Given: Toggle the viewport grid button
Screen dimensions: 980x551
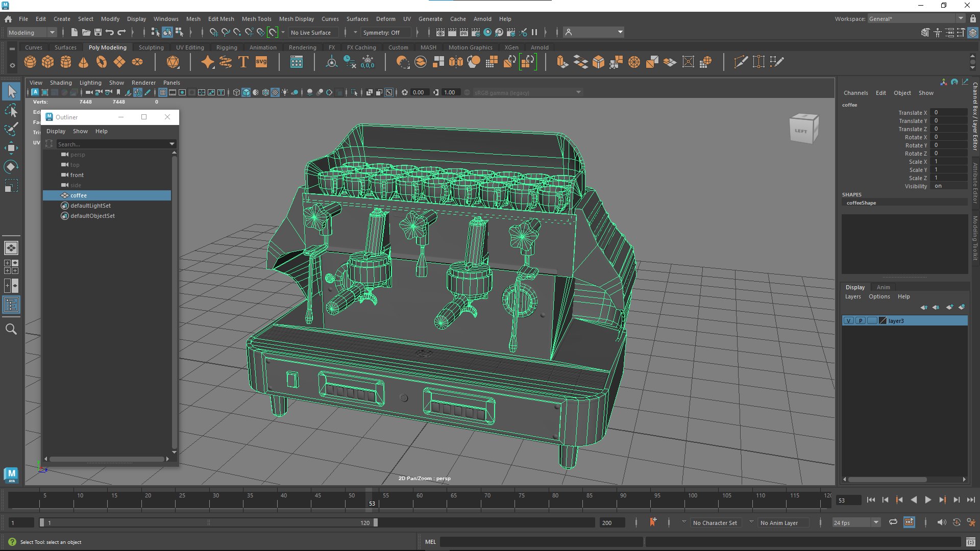Looking at the screenshot, I should point(162,92).
